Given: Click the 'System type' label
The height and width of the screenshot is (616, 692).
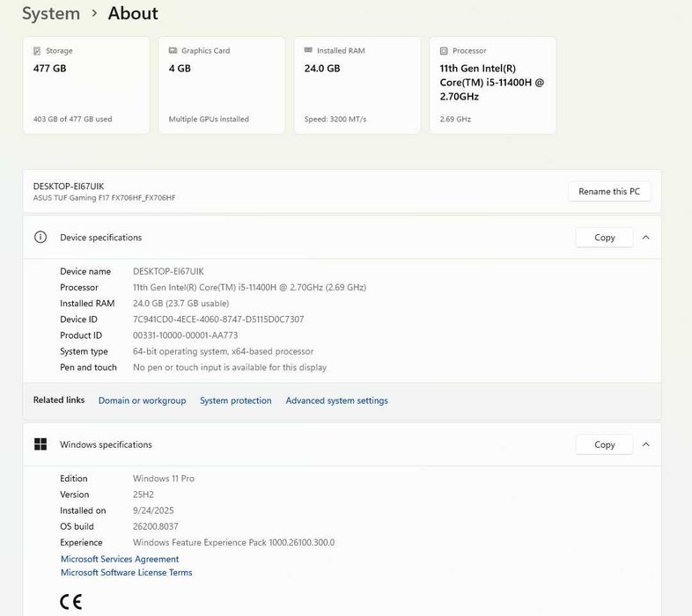Looking at the screenshot, I should [84, 352].
